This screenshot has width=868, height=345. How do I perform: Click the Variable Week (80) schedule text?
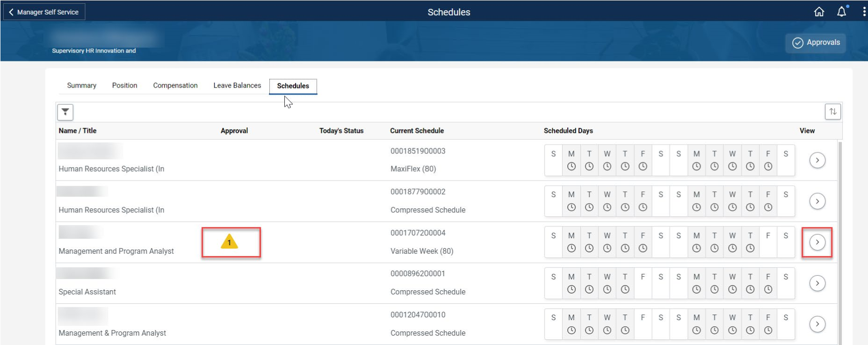pyautogui.click(x=422, y=251)
